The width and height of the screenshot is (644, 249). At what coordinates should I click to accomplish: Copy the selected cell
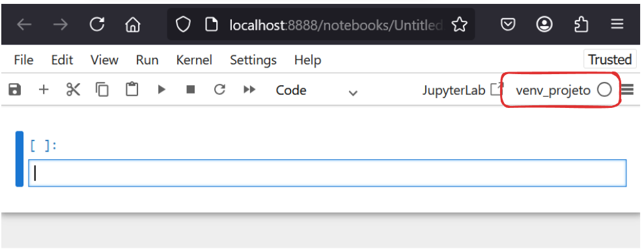coord(102,90)
